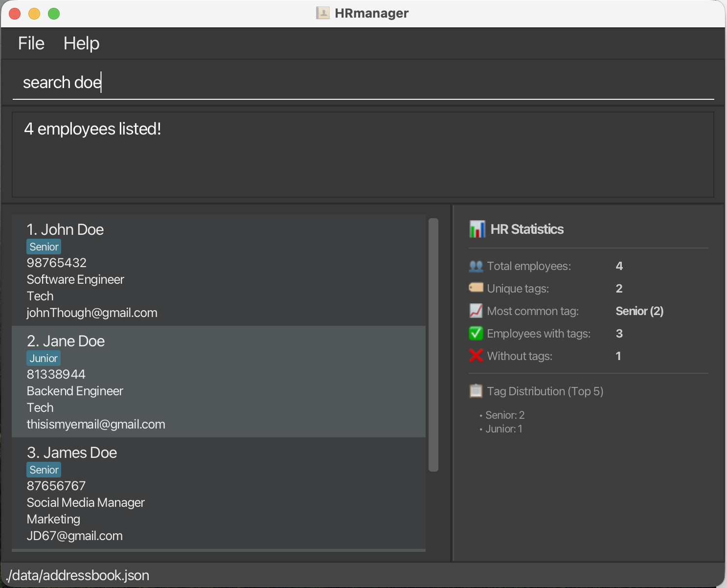727x588 pixels.
Task: Open the File menu
Action: (x=31, y=44)
